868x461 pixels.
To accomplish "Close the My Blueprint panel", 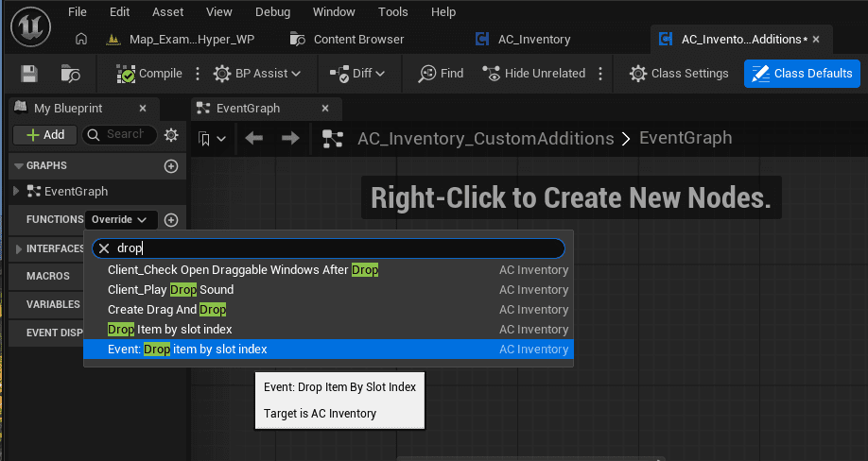I will tap(143, 109).
